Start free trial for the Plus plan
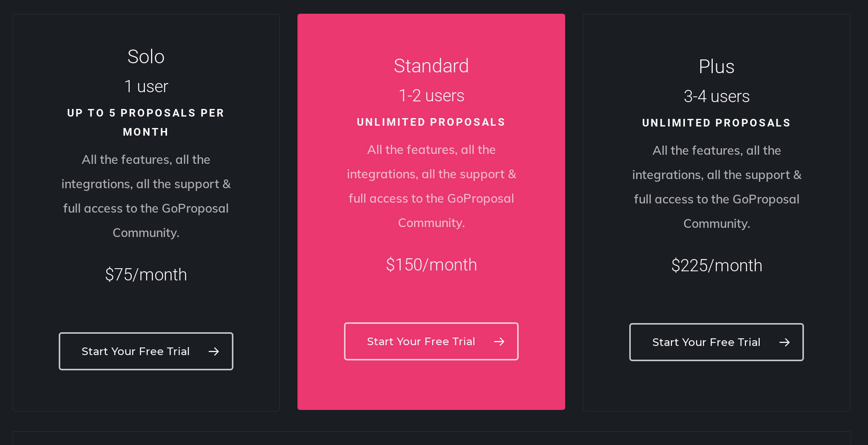 click(716, 343)
